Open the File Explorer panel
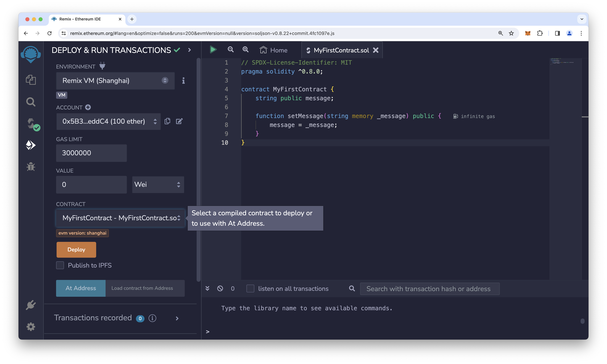 pos(31,80)
